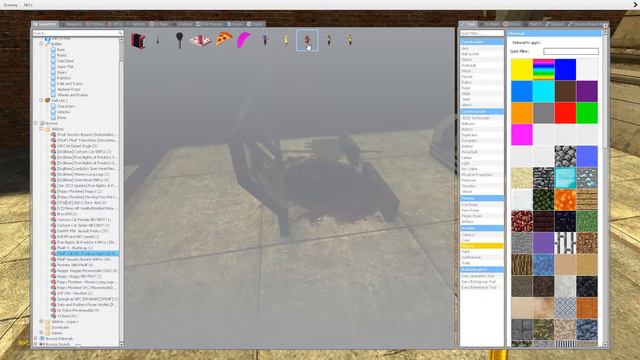Open the Drawing menu
This screenshot has height=360, width=640.
pyautogui.click(x=10, y=5)
